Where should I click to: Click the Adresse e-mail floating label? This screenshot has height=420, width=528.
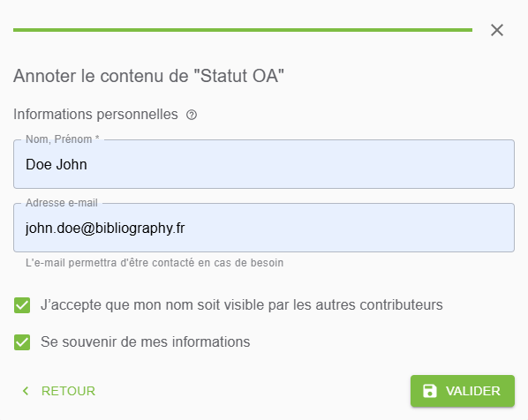tap(62, 203)
